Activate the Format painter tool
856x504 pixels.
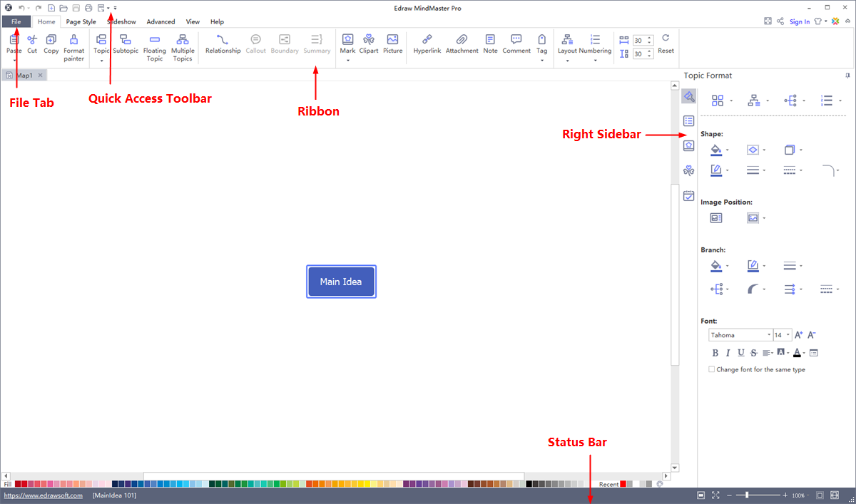pos(73,48)
